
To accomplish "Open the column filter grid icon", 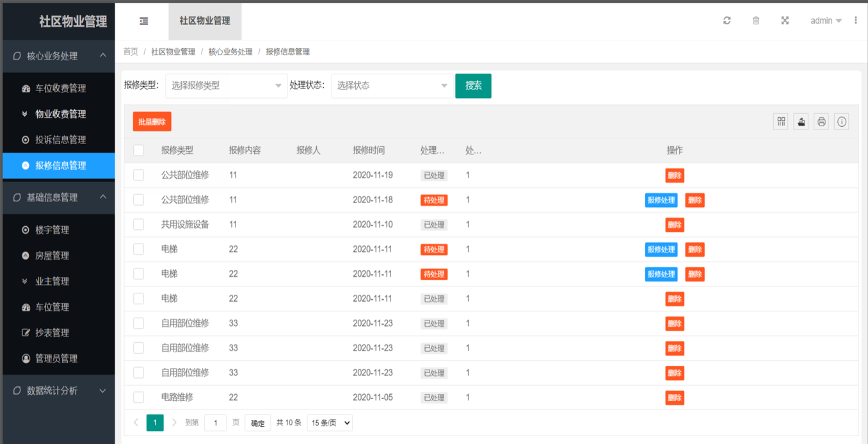I will tap(780, 122).
